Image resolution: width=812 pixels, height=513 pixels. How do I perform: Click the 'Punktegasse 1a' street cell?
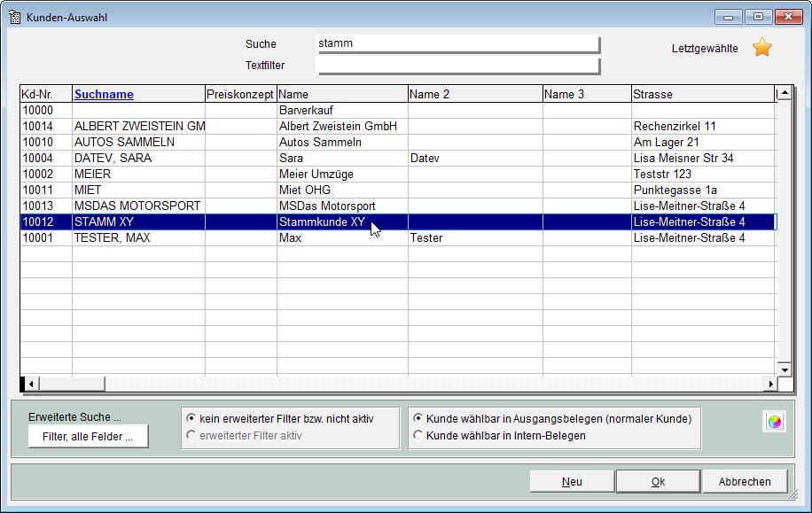pos(703,190)
